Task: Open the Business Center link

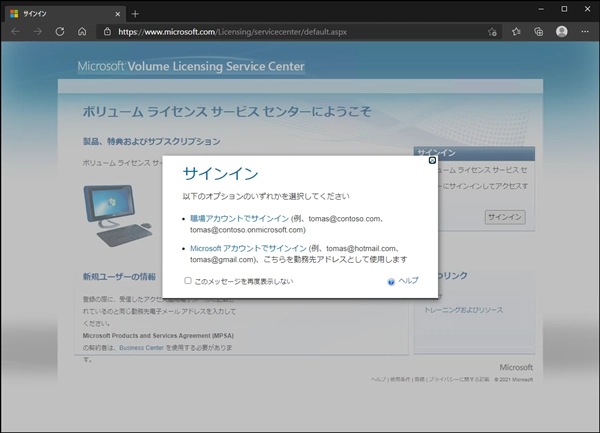Action: 141,348
